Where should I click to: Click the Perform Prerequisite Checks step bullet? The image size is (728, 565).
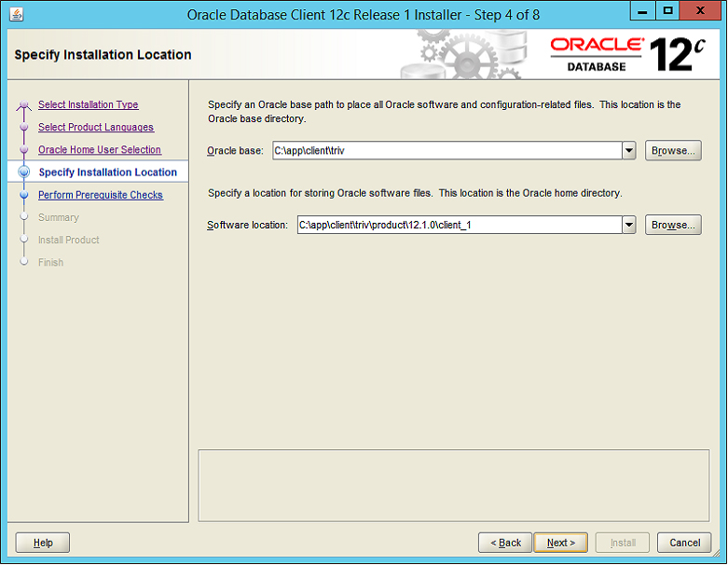tap(24, 196)
